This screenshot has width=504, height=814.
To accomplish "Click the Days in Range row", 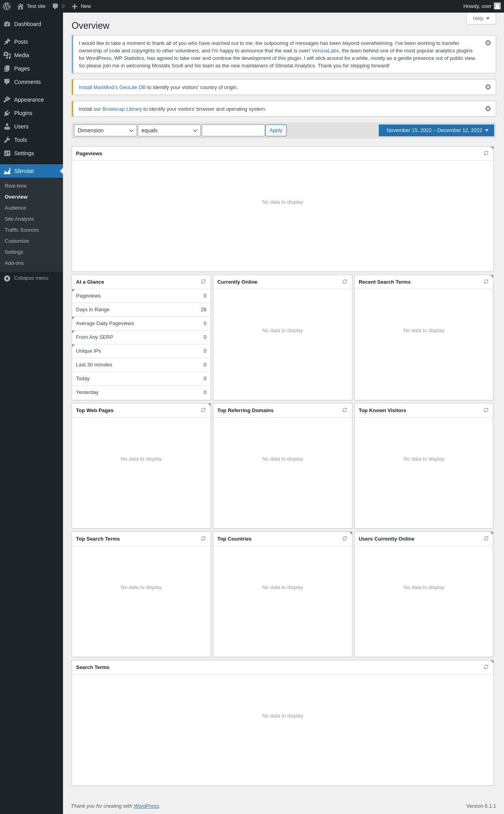I will 141,310.
